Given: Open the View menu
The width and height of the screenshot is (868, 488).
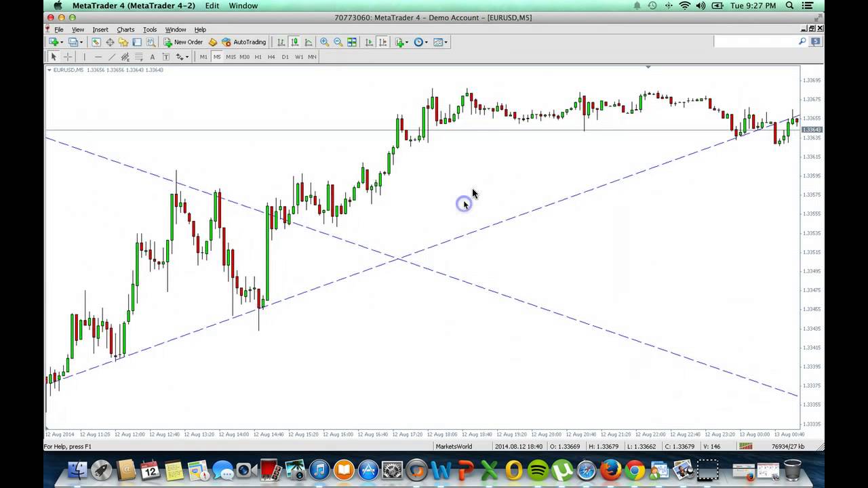Looking at the screenshot, I should click(78, 30).
